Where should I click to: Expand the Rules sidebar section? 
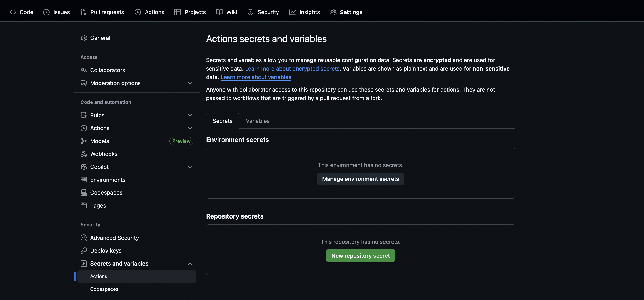pos(190,115)
